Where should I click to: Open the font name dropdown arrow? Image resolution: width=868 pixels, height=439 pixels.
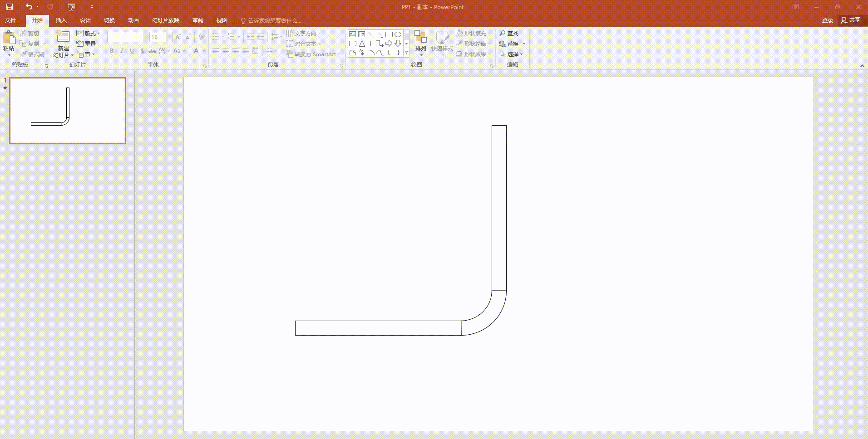tap(146, 37)
